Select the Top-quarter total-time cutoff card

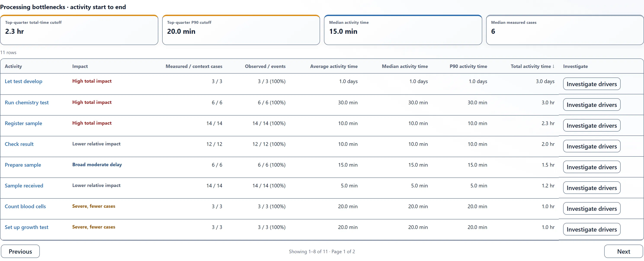pyautogui.click(x=79, y=30)
